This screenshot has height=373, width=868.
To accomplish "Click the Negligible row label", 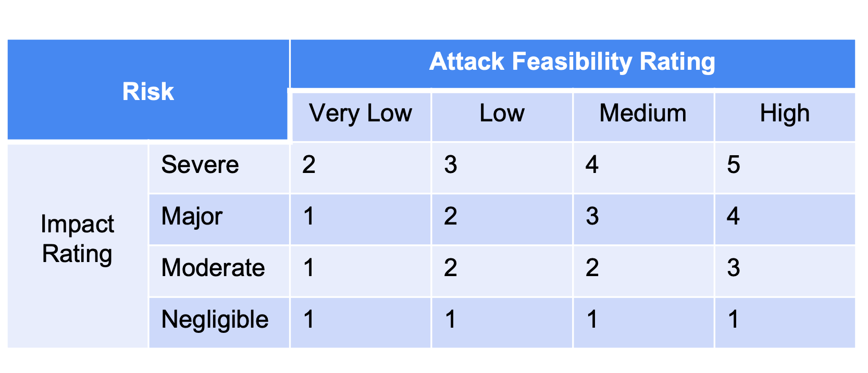I will (219, 322).
